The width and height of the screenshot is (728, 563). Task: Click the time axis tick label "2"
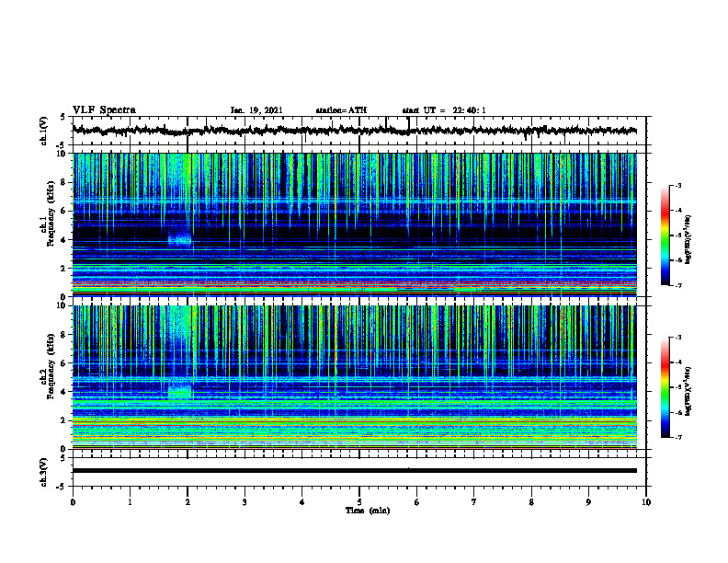188,502
